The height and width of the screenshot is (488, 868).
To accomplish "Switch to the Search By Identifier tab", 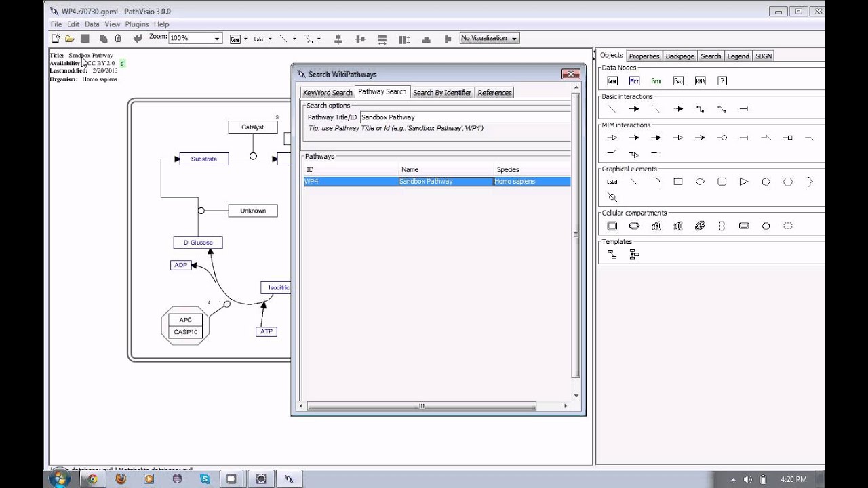I will click(442, 93).
